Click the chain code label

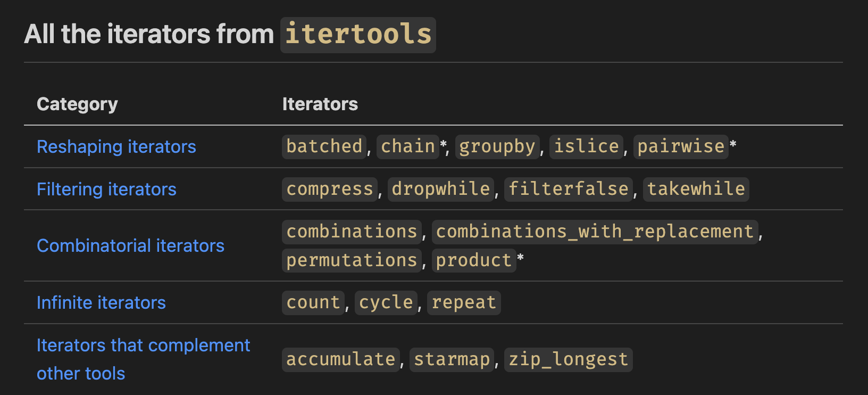pos(408,146)
